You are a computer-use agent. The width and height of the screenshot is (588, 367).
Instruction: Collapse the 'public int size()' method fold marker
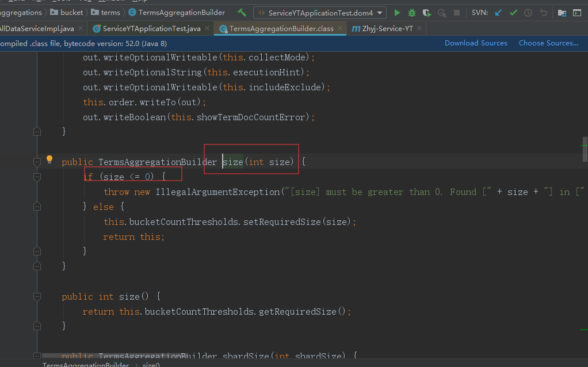pos(37,297)
